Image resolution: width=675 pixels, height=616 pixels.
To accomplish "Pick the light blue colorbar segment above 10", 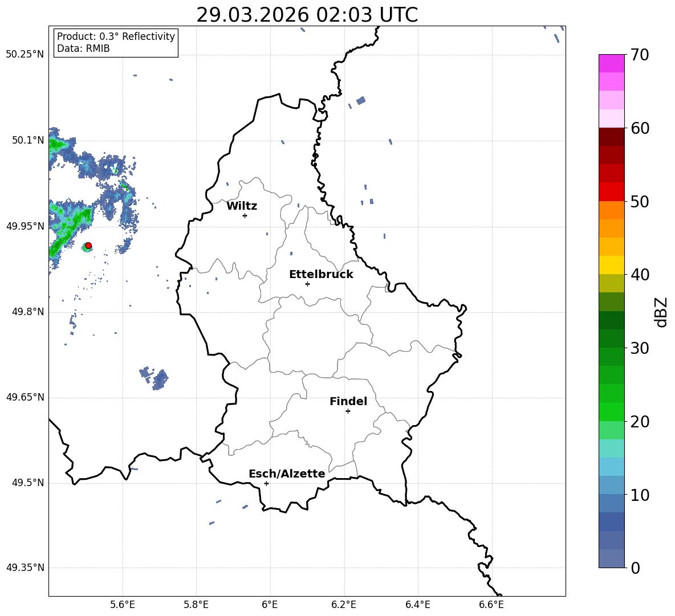I will click(612, 467).
